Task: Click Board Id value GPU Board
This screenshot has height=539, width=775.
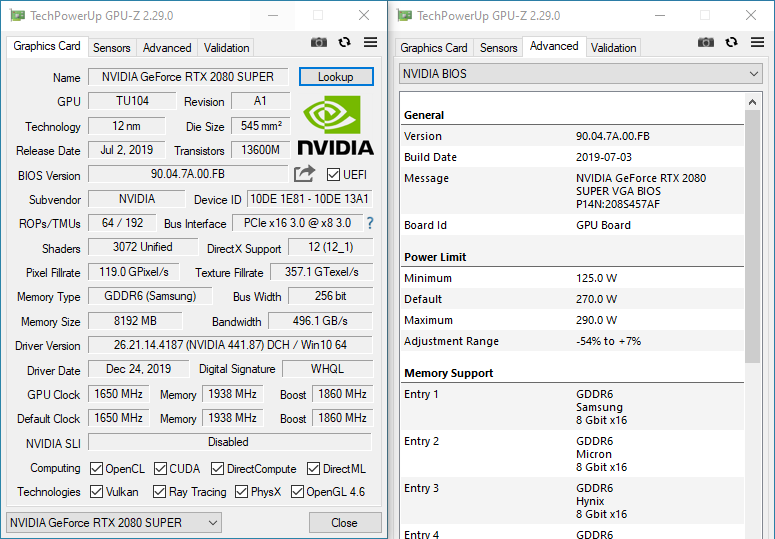Action: (x=603, y=225)
